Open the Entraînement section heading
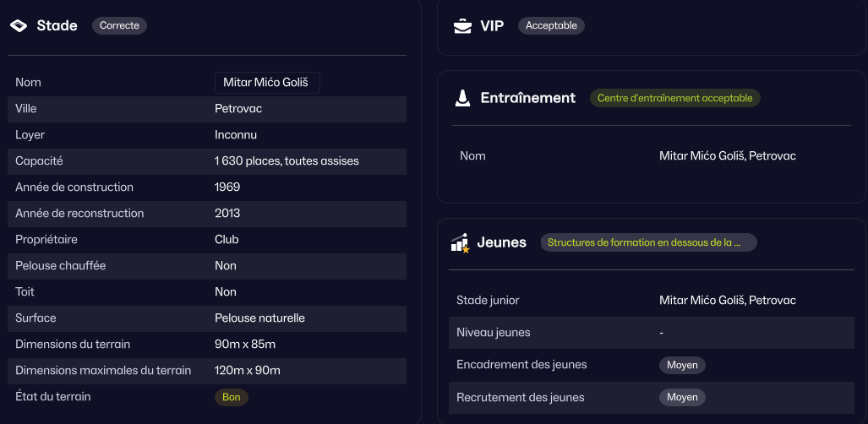This screenshot has height=424, width=868. (527, 98)
